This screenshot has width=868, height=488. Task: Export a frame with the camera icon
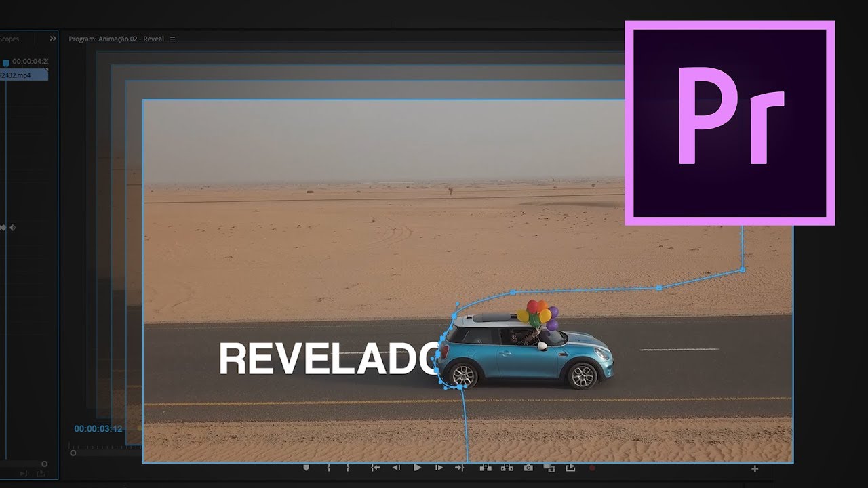point(528,468)
